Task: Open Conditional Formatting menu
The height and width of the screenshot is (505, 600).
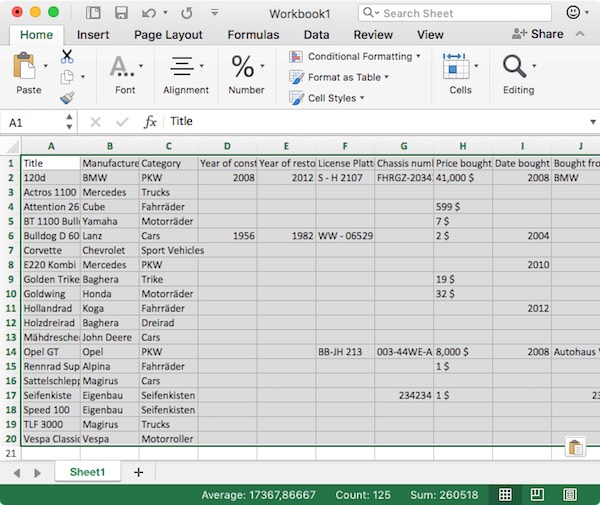Action: (x=355, y=57)
